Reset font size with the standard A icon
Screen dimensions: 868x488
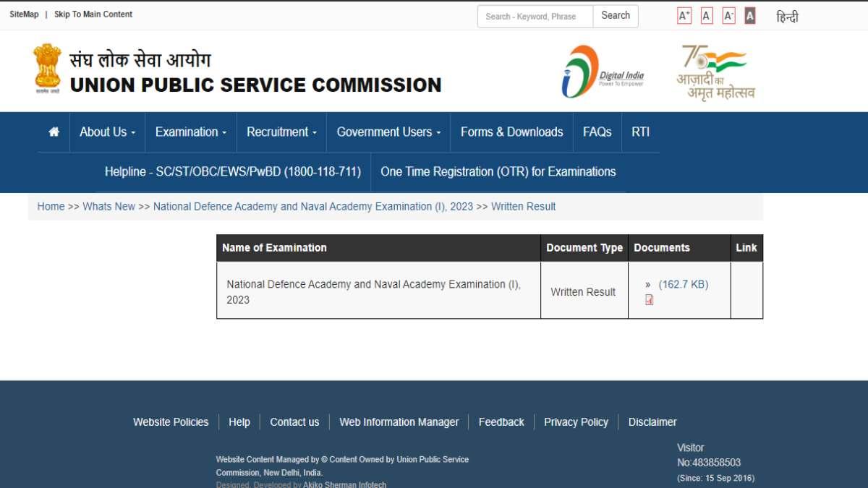click(706, 14)
